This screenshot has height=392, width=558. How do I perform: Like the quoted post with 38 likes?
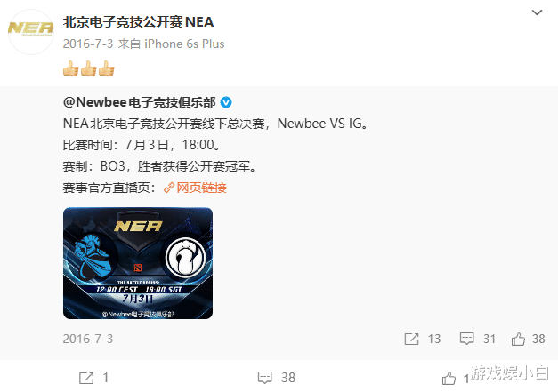[518, 339]
